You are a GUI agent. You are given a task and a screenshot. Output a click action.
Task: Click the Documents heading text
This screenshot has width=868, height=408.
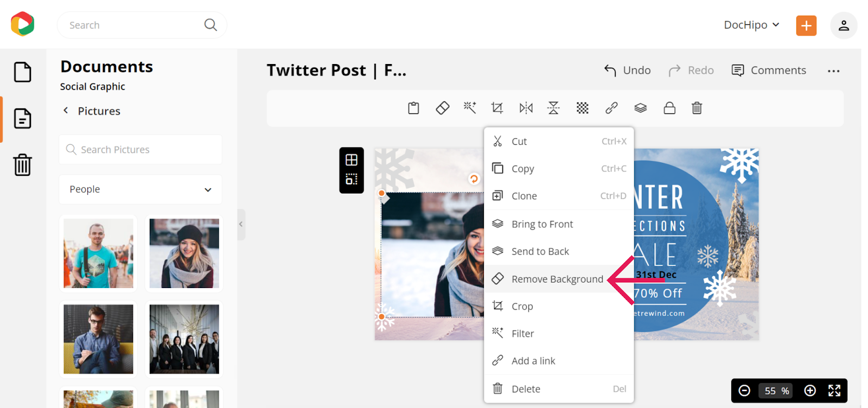tap(107, 66)
